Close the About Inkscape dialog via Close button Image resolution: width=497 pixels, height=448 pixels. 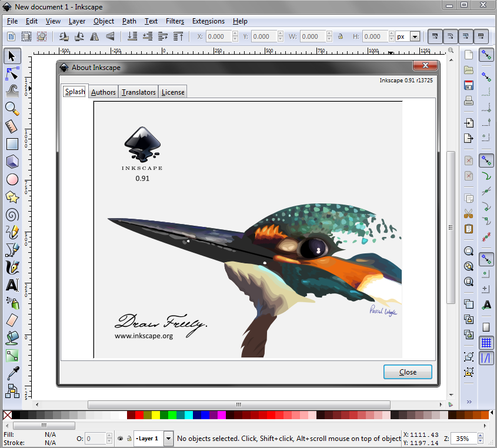tap(408, 372)
